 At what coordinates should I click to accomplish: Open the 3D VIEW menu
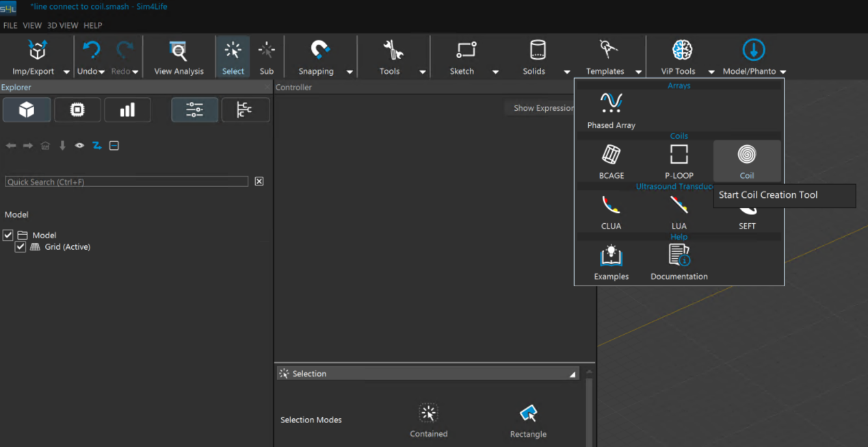coord(62,25)
